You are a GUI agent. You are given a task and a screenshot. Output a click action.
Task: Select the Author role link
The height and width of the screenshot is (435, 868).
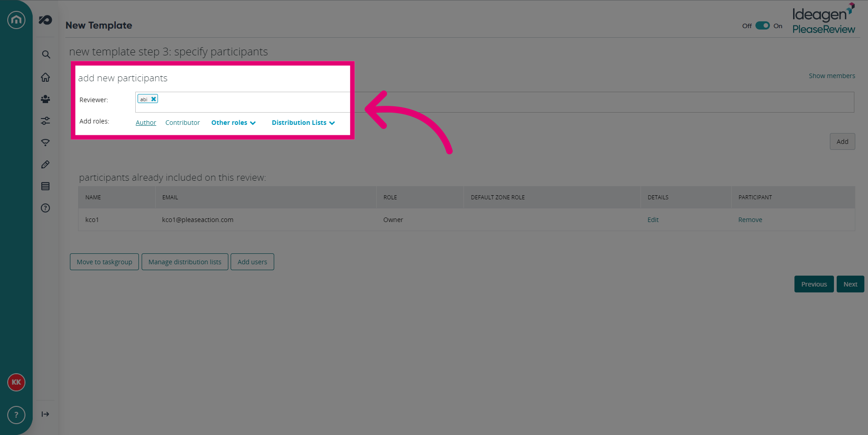(x=146, y=123)
